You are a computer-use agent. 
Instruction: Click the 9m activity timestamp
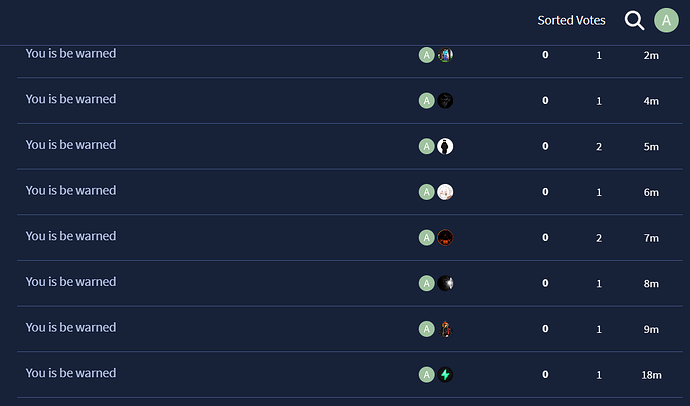click(651, 329)
